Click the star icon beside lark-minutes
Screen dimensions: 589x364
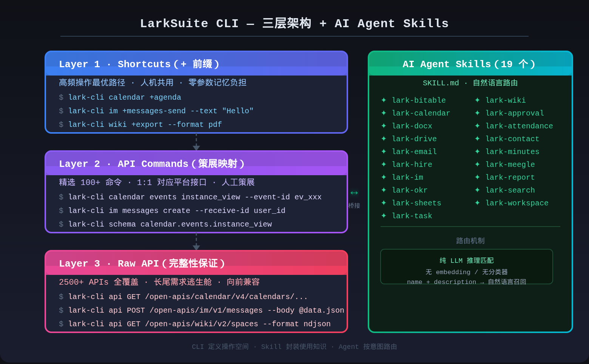(x=477, y=151)
